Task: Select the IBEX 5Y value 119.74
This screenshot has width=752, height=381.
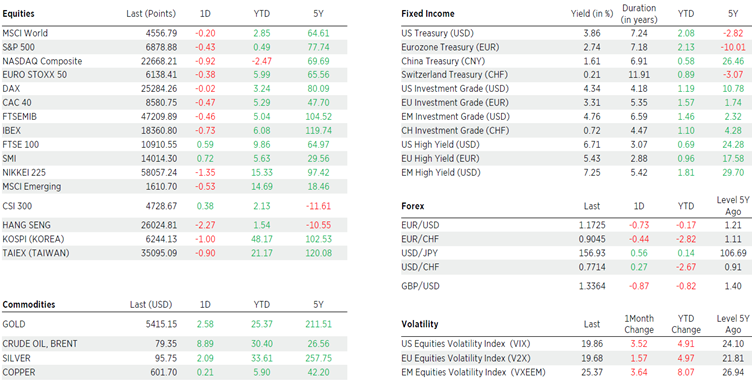Action: (318, 131)
